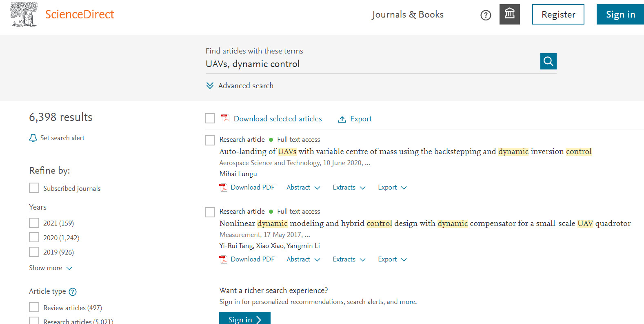
Task: Click Aerospace Science and Technology journal link
Action: point(270,163)
